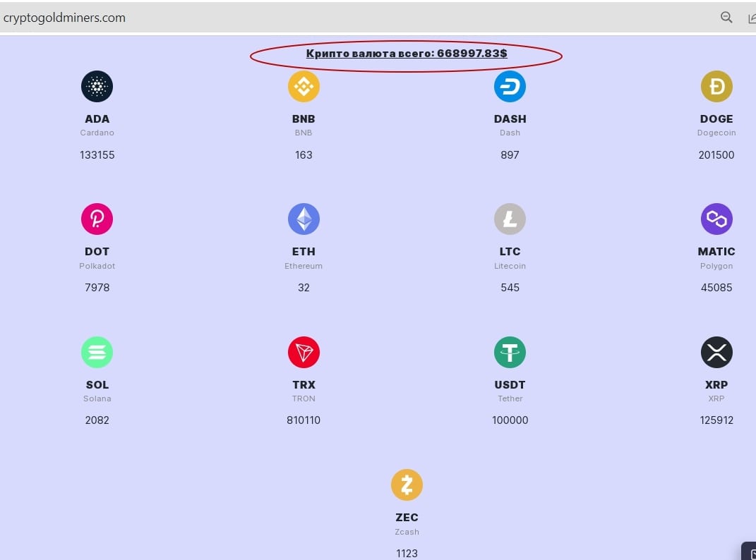Click the TRON TRX coin icon

click(x=304, y=352)
